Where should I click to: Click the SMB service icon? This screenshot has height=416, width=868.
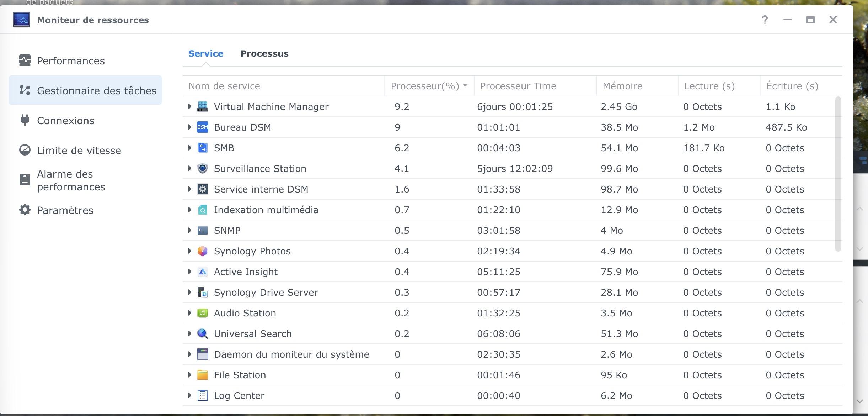pyautogui.click(x=203, y=148)
